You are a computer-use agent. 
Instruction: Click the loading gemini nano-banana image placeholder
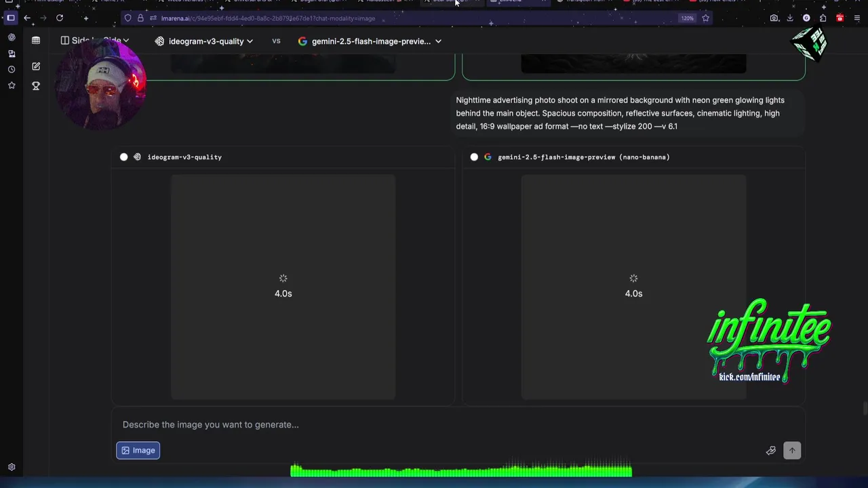click(633, 287)
